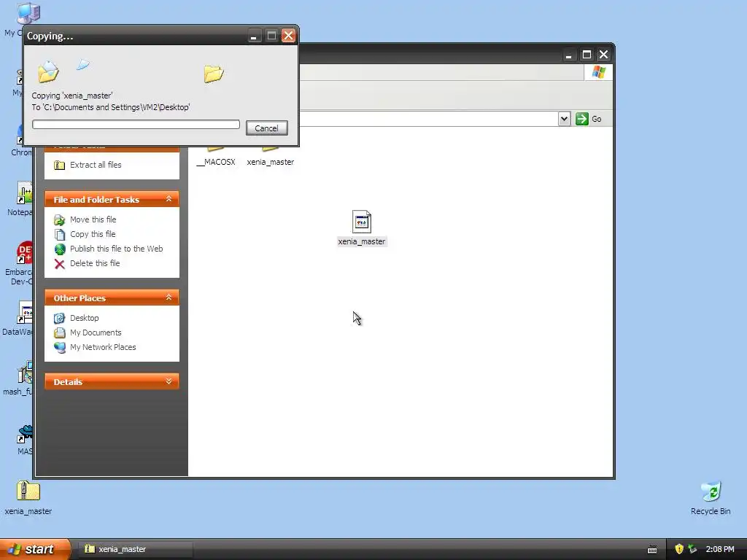
Task: Click the green Go arrow icon
Action: click(x=581, y=119)
